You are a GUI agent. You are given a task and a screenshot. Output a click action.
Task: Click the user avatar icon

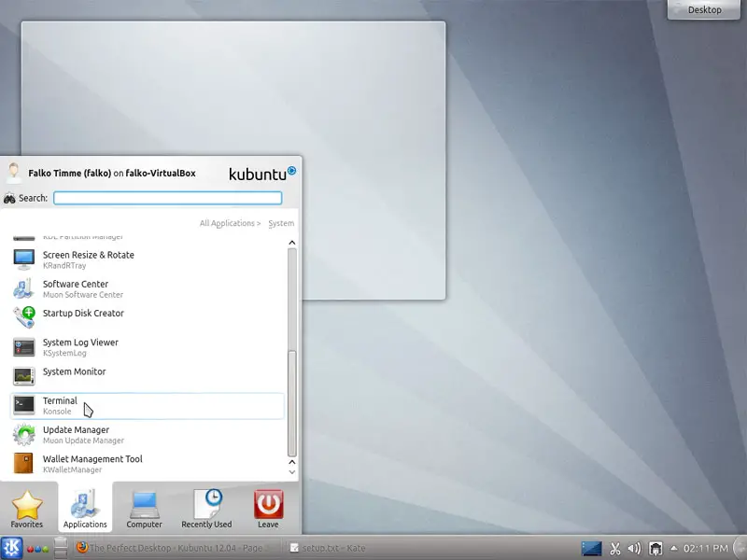tap(14, 173)
